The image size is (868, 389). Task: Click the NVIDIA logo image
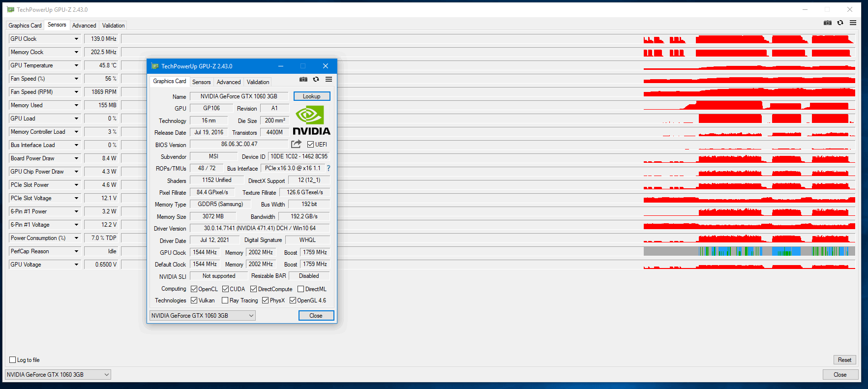(311, 121)
